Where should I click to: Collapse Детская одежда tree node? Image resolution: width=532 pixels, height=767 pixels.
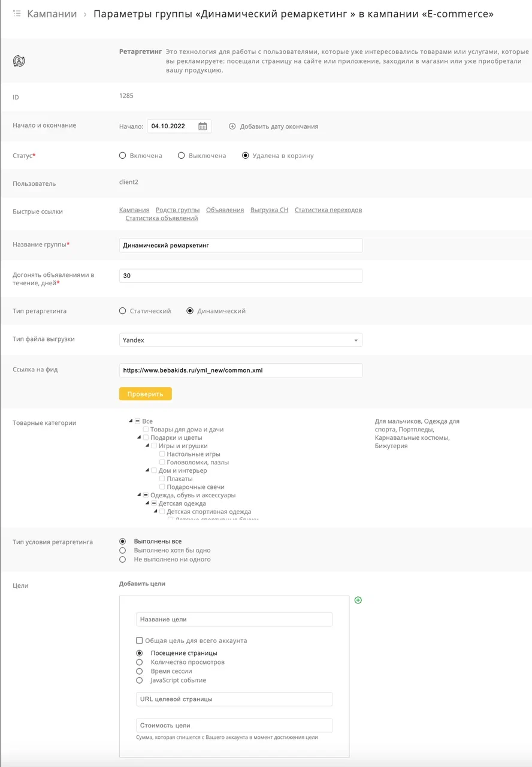[147, 504]
